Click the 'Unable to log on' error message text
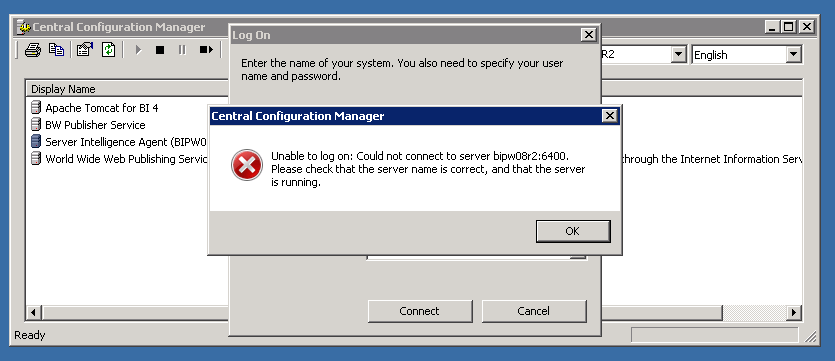 pyautogui.click(x=428, y=169)
